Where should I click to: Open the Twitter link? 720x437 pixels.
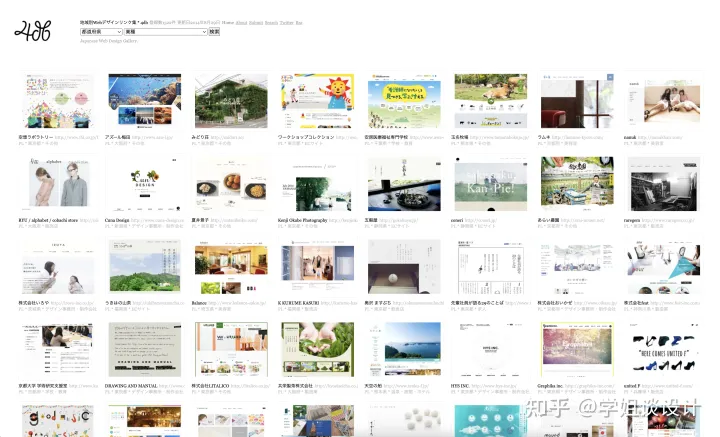point(287,22)
